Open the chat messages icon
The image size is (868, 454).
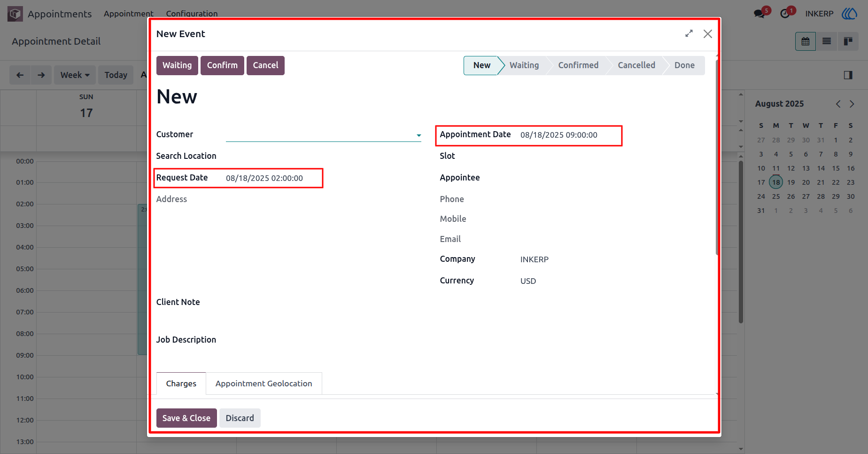click(759, 14)
